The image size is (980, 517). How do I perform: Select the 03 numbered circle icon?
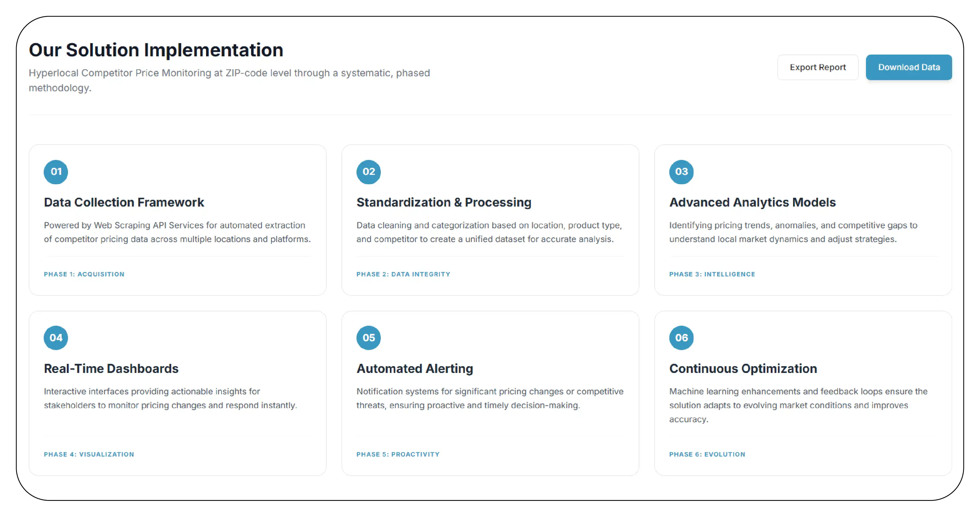point(681,172)
